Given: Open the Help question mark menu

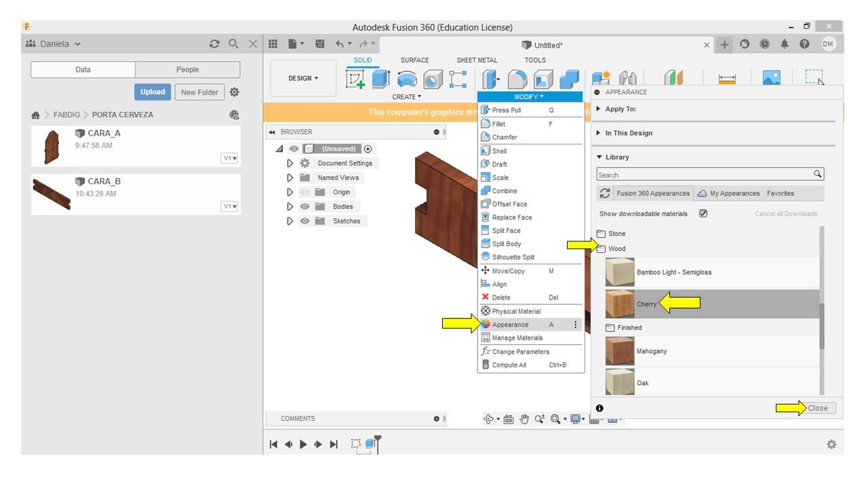Looking at the screenshot, I should pyautogui.click(x=804, y=44).
